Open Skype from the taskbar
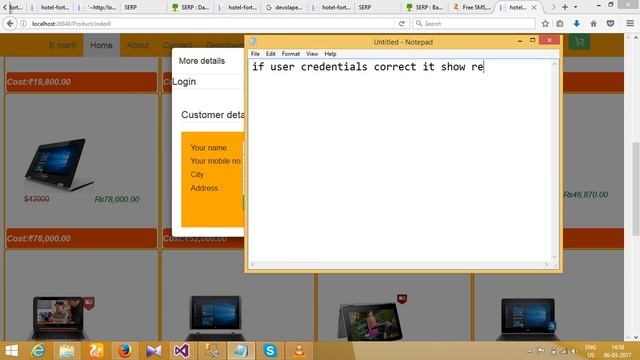 point(270,351)
